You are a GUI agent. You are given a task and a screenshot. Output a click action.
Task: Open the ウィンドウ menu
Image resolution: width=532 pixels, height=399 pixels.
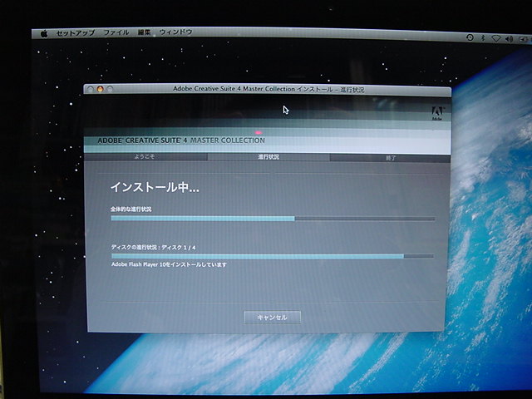pos(175,32)
